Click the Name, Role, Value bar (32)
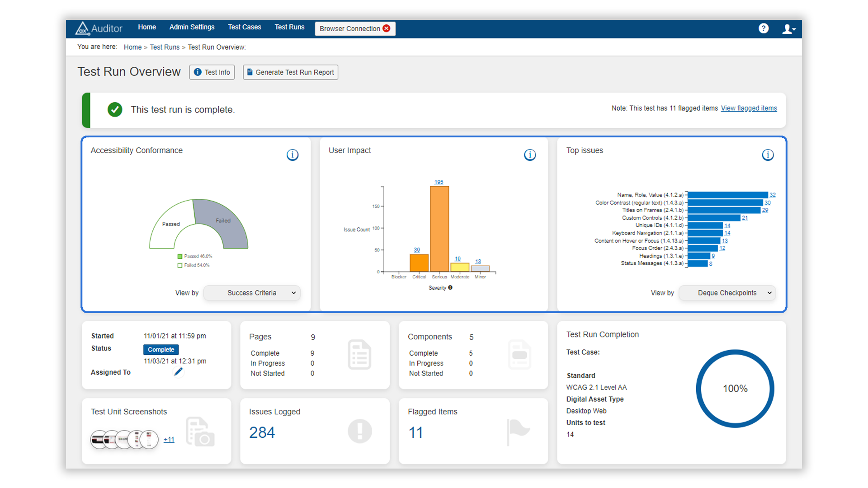Screen dimensions: 868x488 pos(728,195)
